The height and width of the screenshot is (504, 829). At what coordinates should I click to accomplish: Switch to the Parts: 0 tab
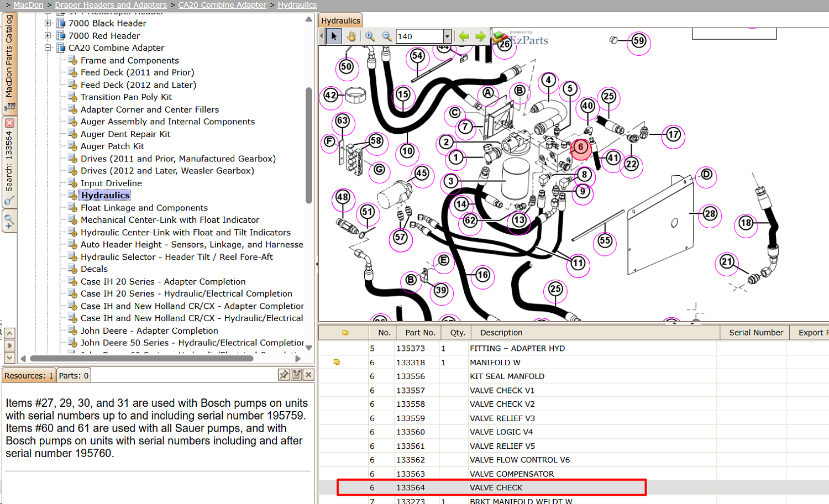click(74, 376)
